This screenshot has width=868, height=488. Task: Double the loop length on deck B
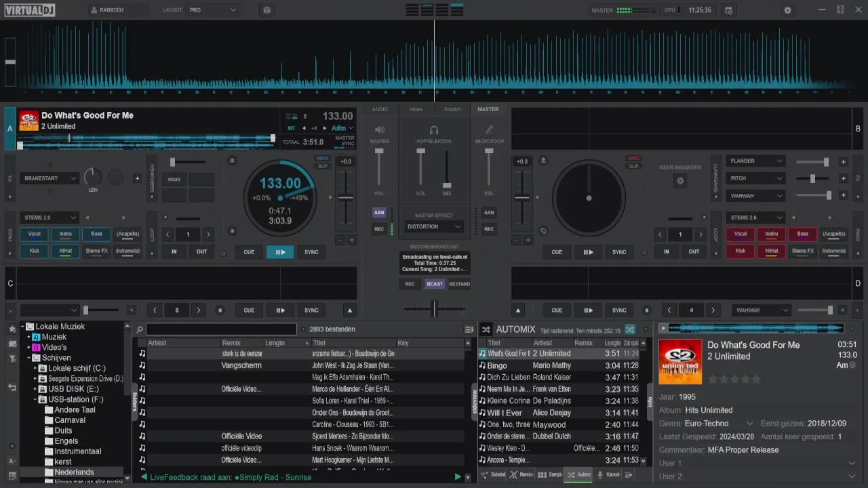coord(701,235)
